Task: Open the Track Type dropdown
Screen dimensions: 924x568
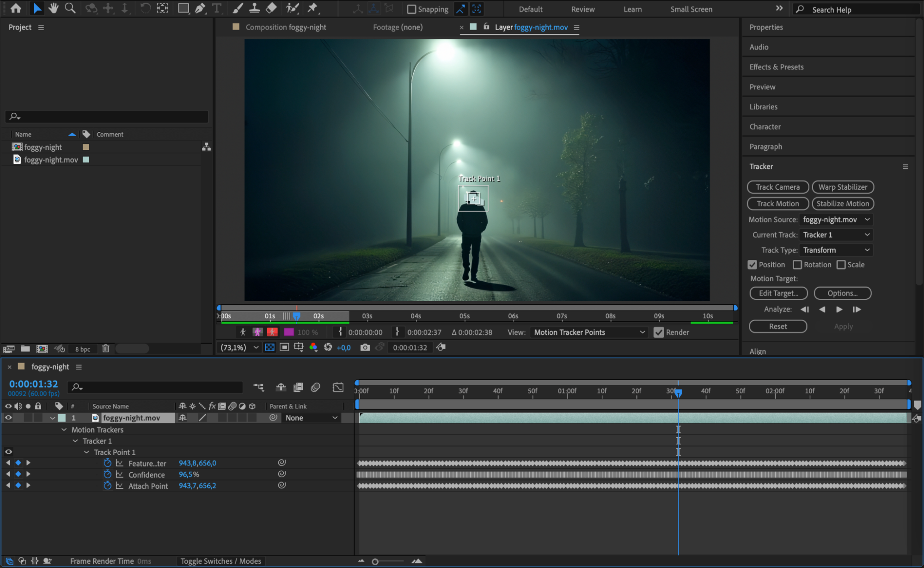Action: point(836,250)
